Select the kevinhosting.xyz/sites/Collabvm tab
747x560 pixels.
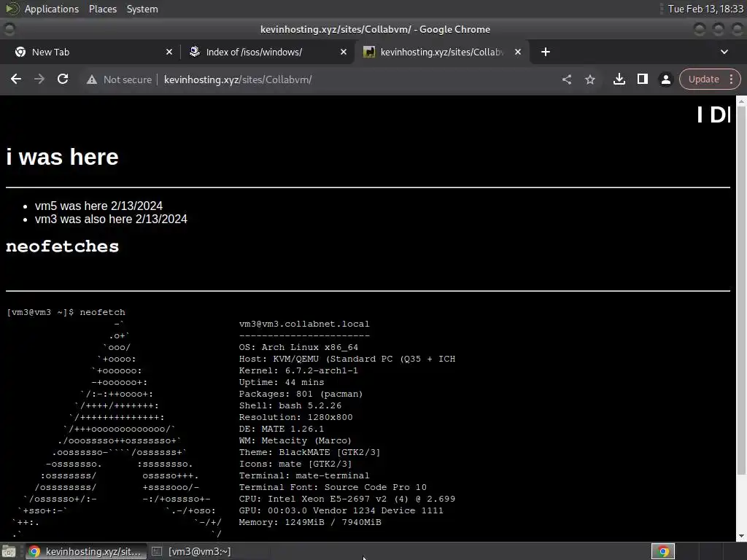tap(441, 52)
